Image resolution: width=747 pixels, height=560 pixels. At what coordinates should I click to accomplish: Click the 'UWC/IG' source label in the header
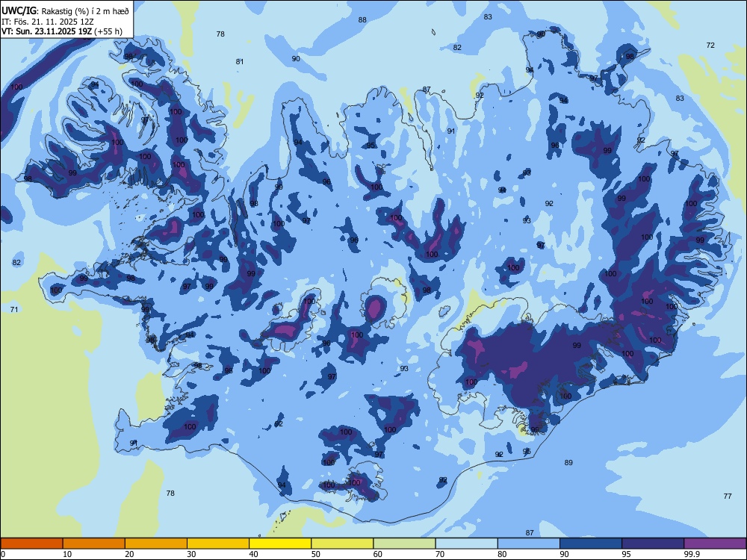pos(19,10)
